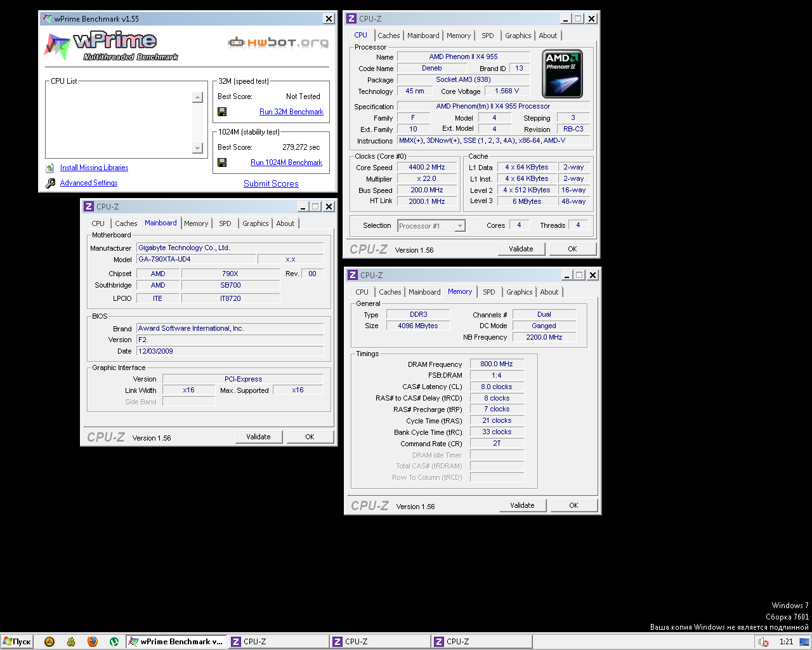Click the wPrime window title bar icon
This screenshot has width=812, height=650.
[x=47, y=18]
